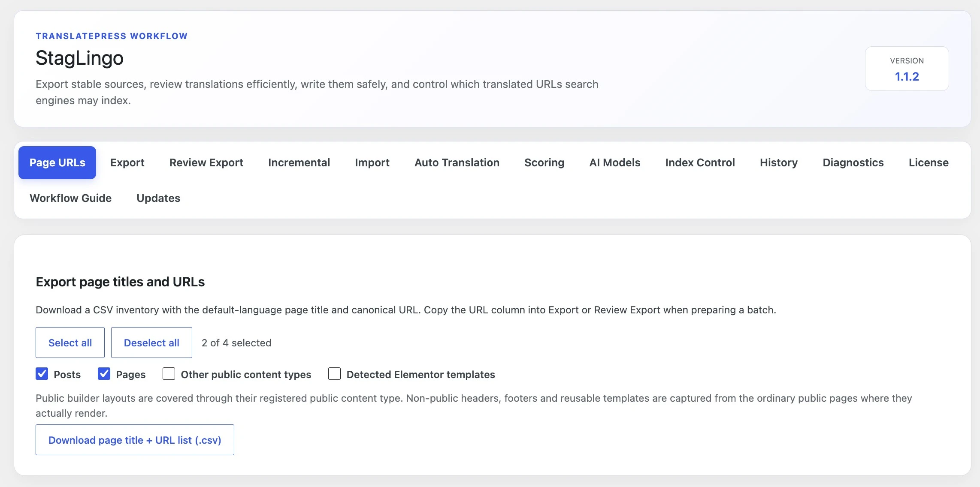This screenshot has width=980, height=487.
Task: Click the TRANSLATEPRESS WORKFLOW label
Action: coord(112,36)
